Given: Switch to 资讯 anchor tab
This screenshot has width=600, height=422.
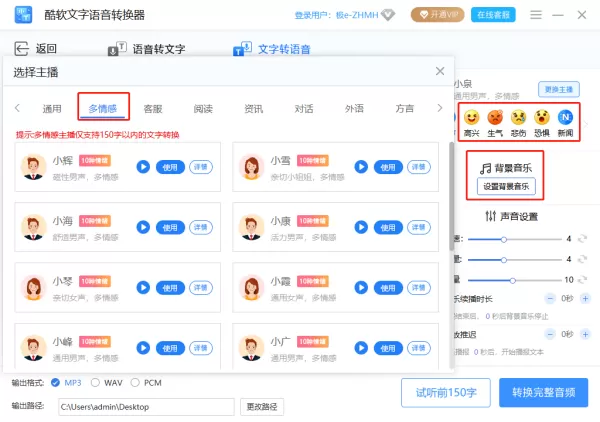Looking at the screenshot, I should (253, 109).
